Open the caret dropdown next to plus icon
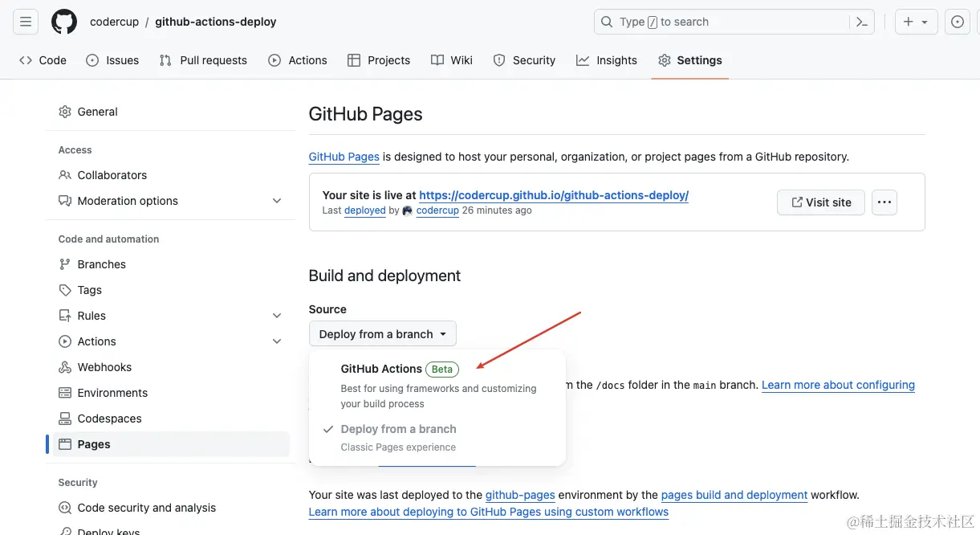The width and height of the screenshot is (980, 535). (x=925, y=22)
